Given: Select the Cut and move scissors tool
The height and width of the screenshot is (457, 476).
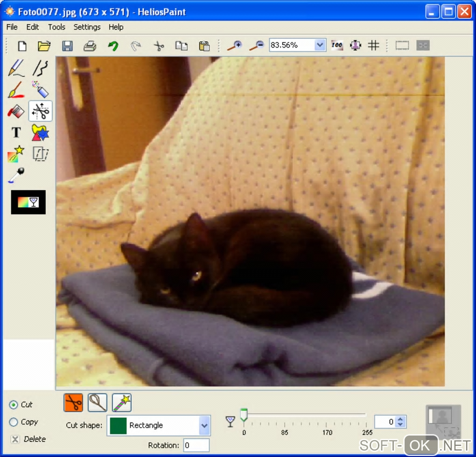Looking at the screenshot, I should point(41,111).
